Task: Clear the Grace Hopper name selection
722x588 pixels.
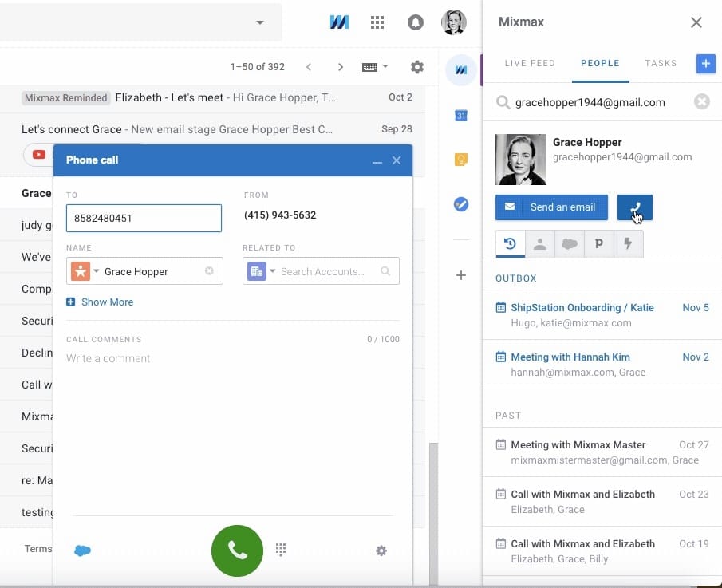Action: point(209,270)
